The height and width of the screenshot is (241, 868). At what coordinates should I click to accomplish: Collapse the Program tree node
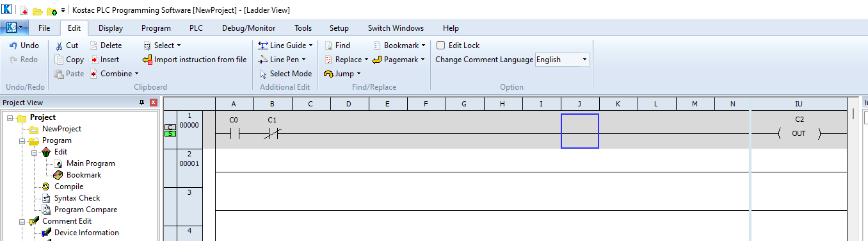pyautogui.click(x=23, y=140)
